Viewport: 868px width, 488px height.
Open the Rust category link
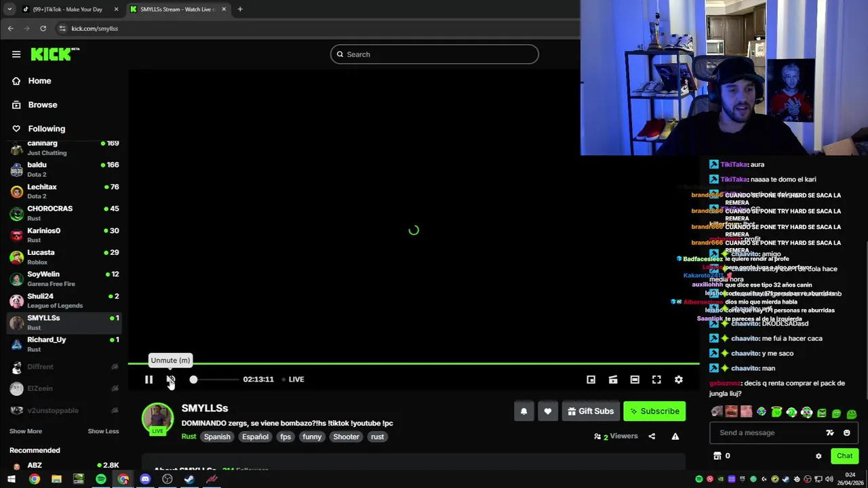coord(189,436)
